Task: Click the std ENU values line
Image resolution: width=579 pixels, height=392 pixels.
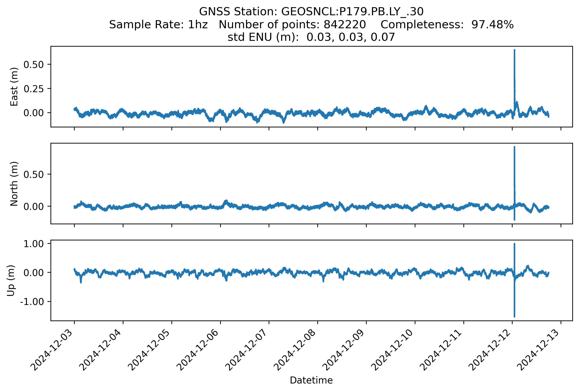Action: (x=311, y=37)
